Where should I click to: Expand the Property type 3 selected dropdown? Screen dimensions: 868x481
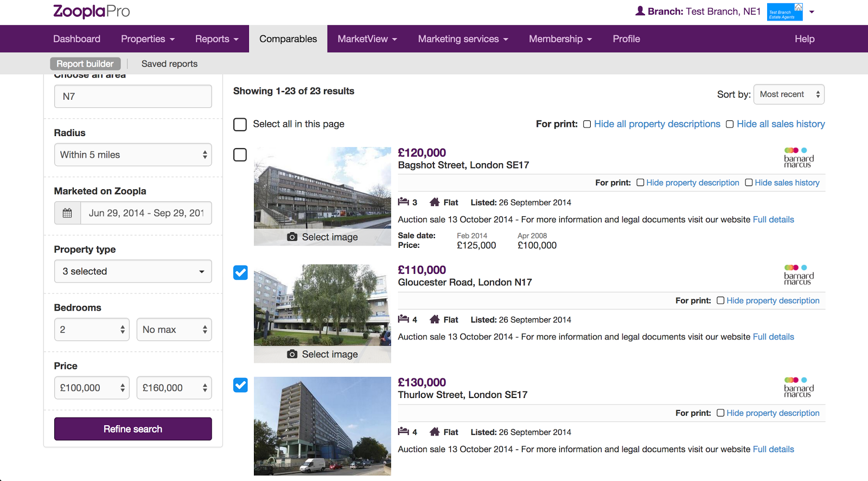(x=133, y=272)
